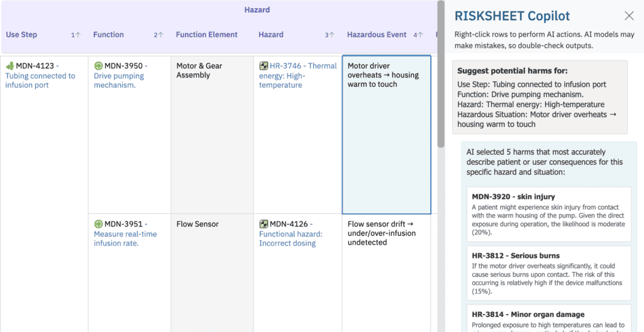Click the HR-3746 hazard item icon
This screenshot has height=332, width=644.
264,66
